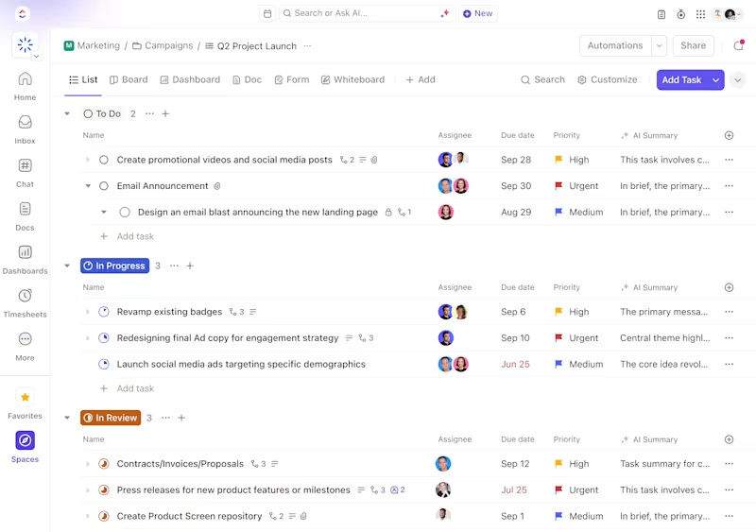Mark Create promotional videos task status circle

point(104,160)
